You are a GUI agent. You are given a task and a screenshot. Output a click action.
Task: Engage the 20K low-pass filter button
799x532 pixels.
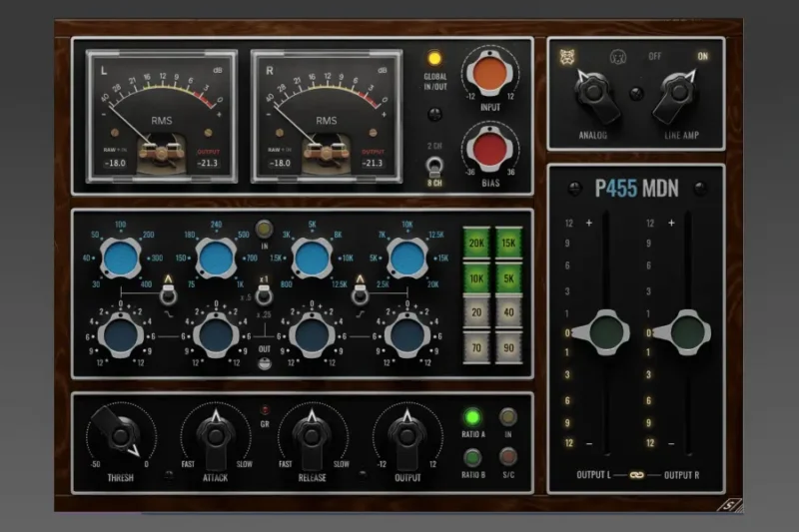click(476, 243)
